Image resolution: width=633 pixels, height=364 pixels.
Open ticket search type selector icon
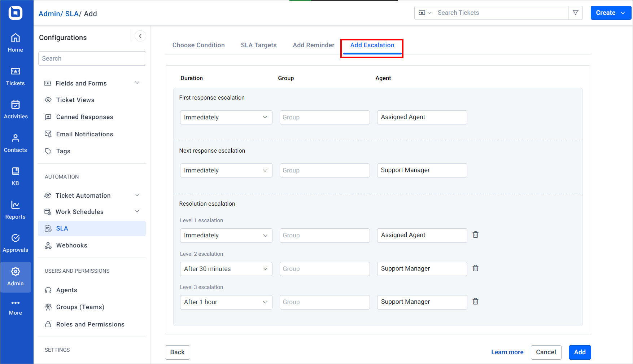click(425, 13)
